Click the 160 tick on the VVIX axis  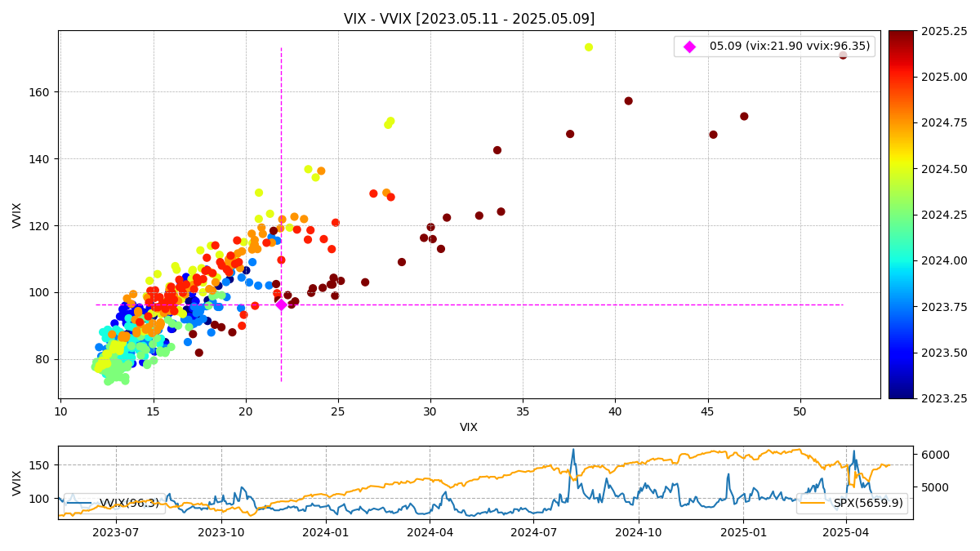(41, 92)
